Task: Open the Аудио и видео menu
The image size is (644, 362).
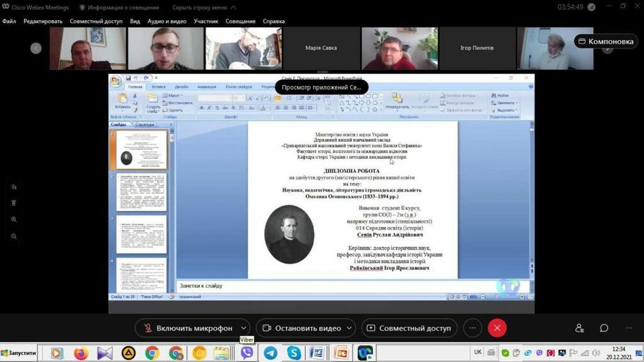Action: [167, 21]
